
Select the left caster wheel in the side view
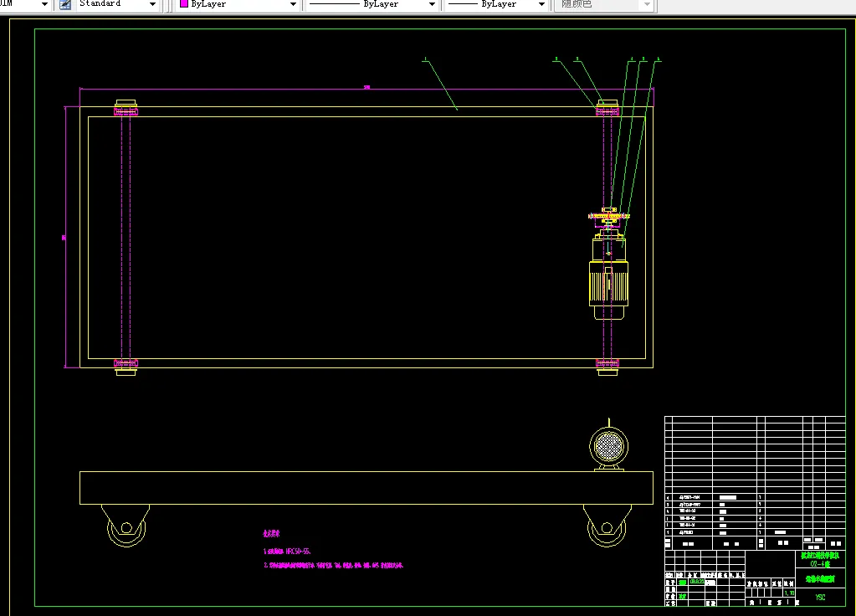tap(126, 528)
